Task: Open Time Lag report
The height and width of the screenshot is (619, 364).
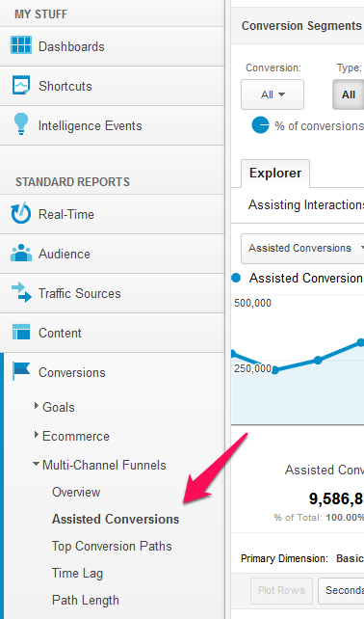Action: (x=77, y=574)
